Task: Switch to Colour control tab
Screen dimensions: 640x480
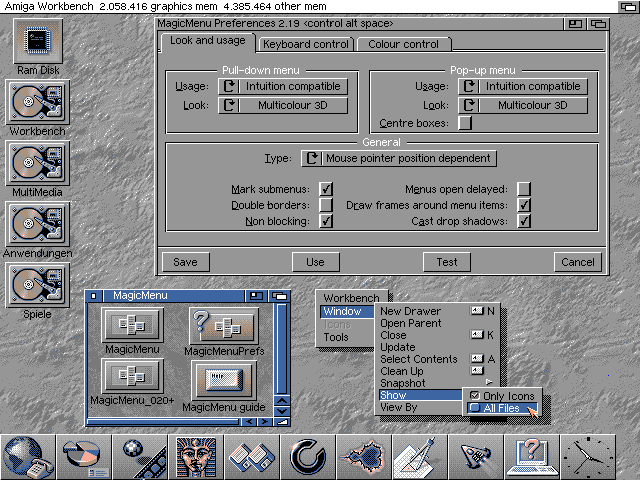Action: (404, 44)
